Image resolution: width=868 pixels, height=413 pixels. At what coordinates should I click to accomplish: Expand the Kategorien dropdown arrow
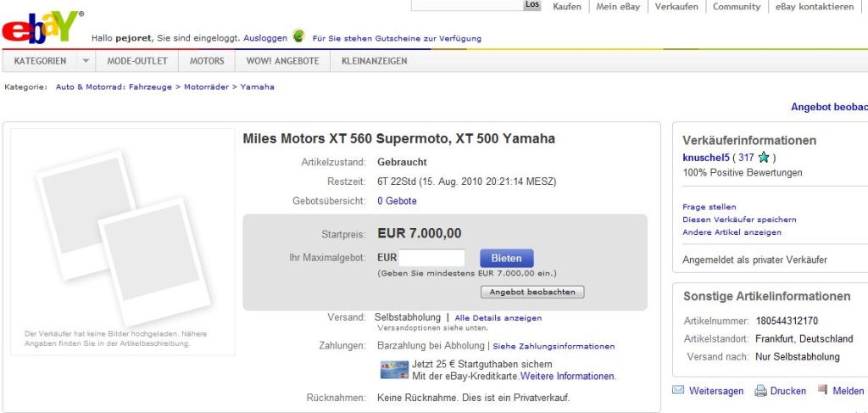click(86, 61)
